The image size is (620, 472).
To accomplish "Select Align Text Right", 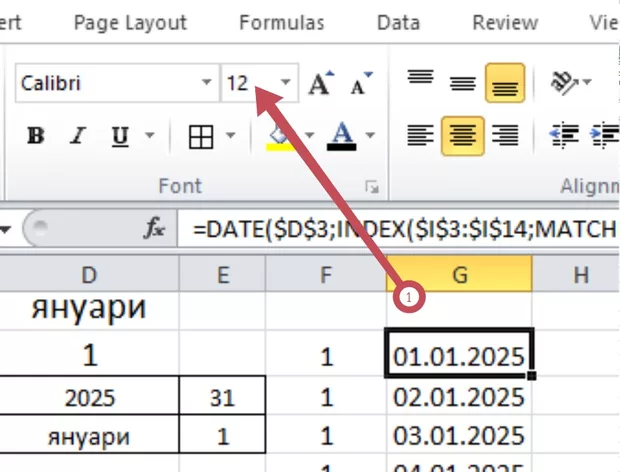I will pyautogui.click(x=505, y=135).
